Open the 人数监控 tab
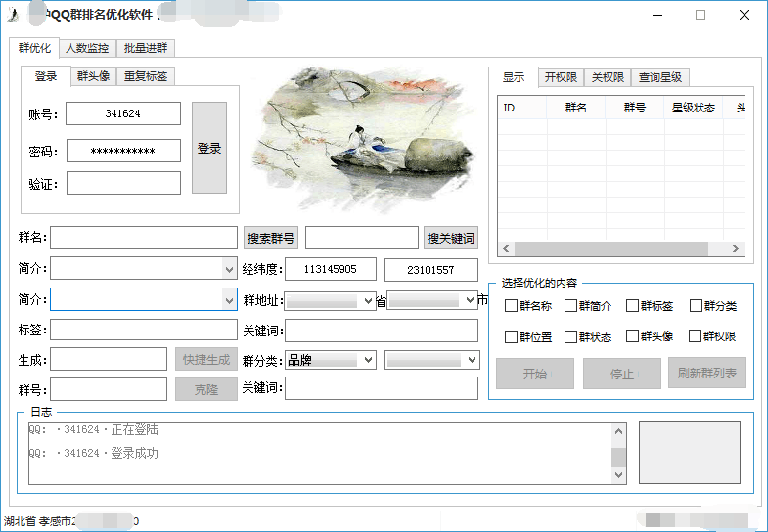 click(x=87, y=48)
